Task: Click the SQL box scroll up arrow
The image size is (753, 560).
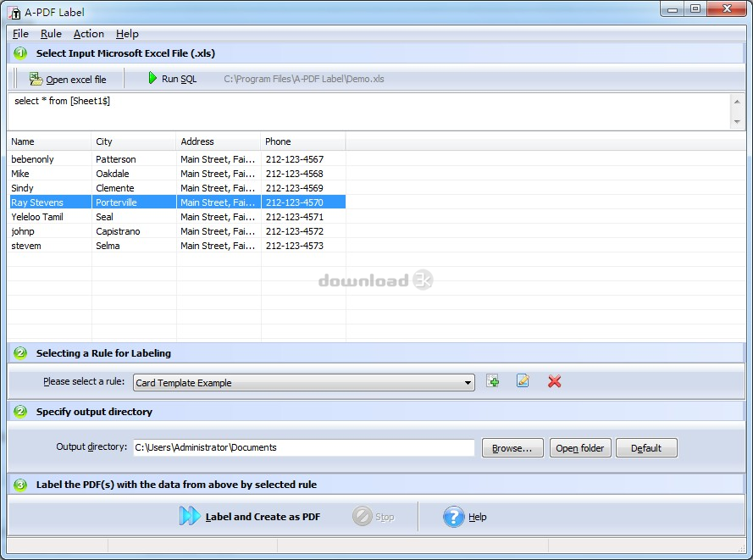Action: [x=737, y=102]
